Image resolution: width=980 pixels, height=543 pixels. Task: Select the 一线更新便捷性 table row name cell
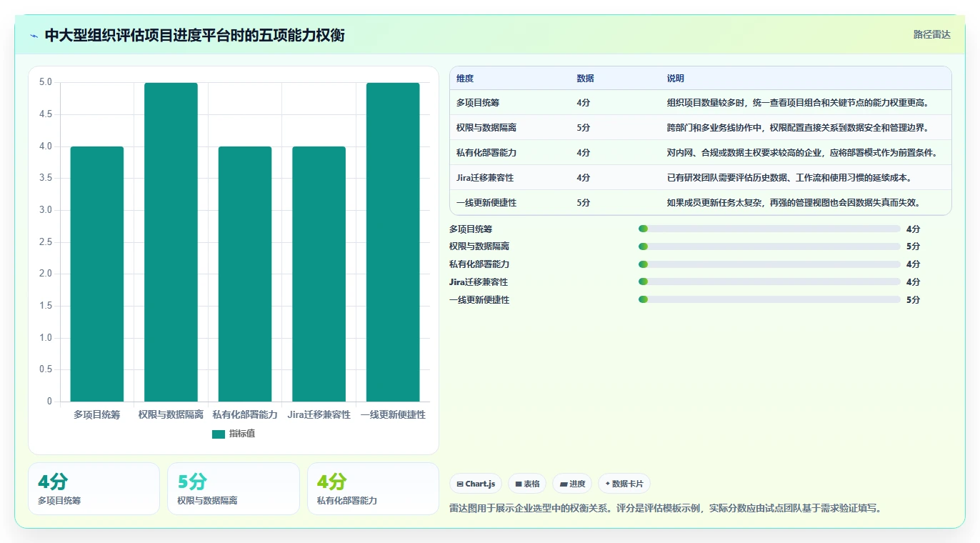click(x=486, y=203)
